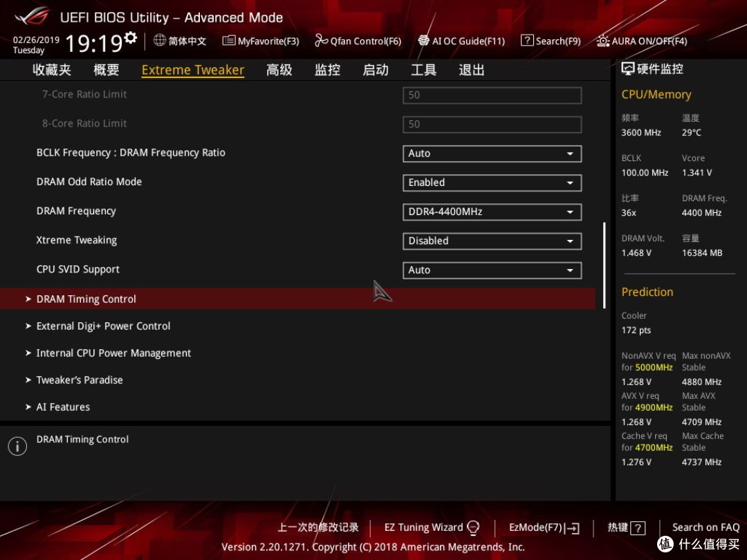This screenshot has width=747, height=560.
Task: Click 简体中文 language button
Action: pos(180,41)
